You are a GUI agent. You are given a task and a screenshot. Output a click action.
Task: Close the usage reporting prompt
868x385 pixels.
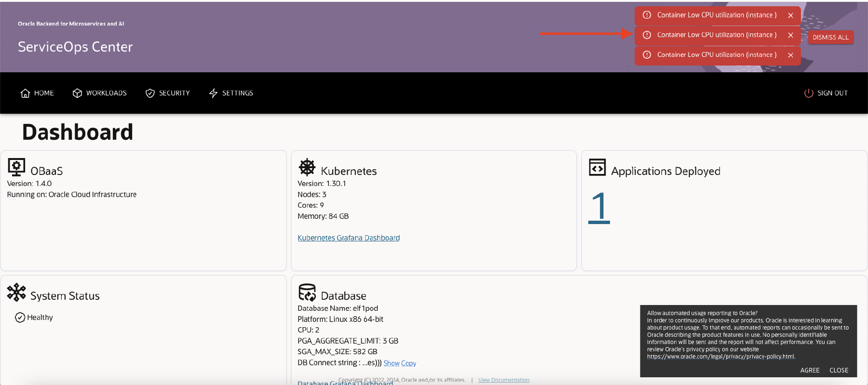[x=839, y=370]
